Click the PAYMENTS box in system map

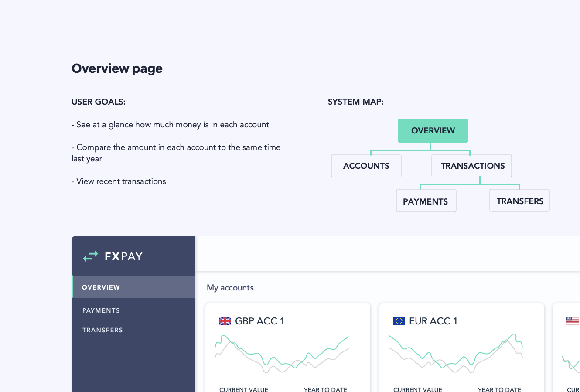(426, 201)
